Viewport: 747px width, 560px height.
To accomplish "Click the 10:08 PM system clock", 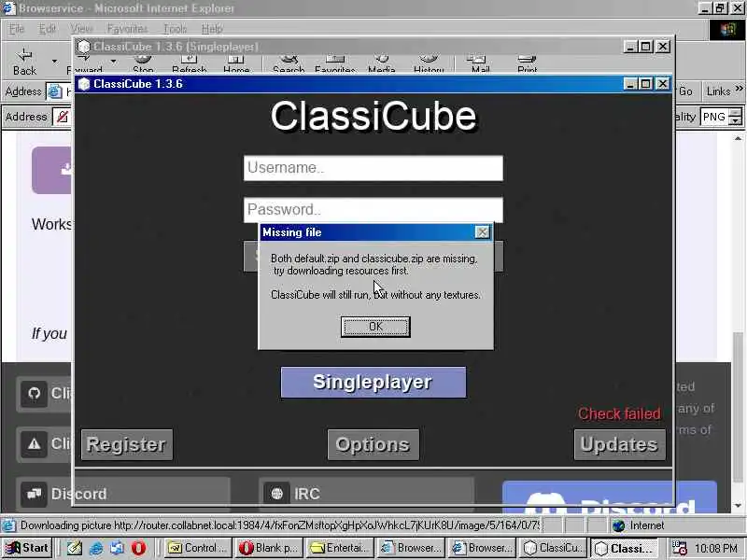I will [x=715, y=549].
